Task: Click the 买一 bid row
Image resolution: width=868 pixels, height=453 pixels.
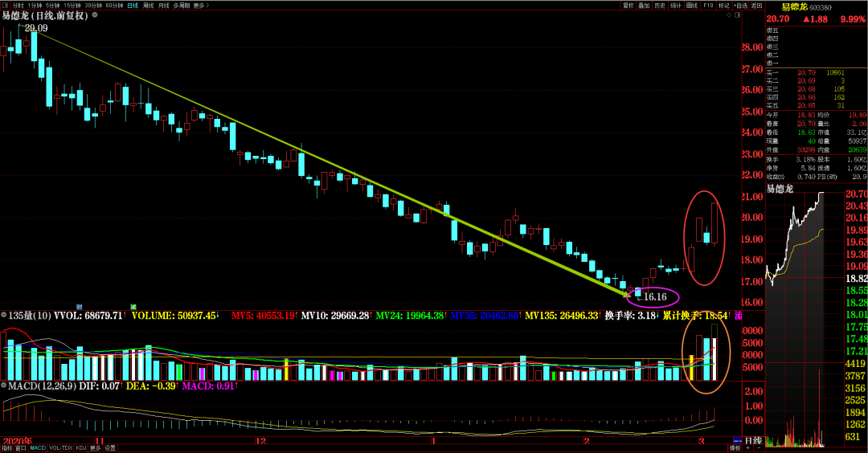Action: 815,72
